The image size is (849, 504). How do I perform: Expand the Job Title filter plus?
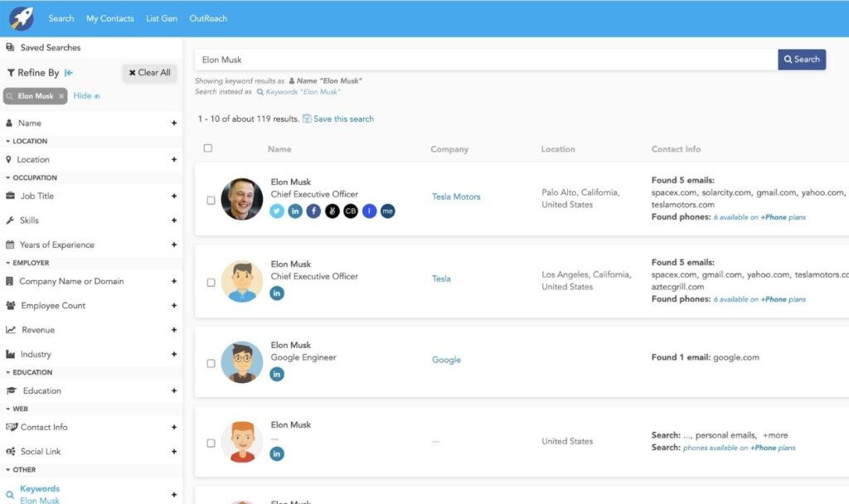174,196
